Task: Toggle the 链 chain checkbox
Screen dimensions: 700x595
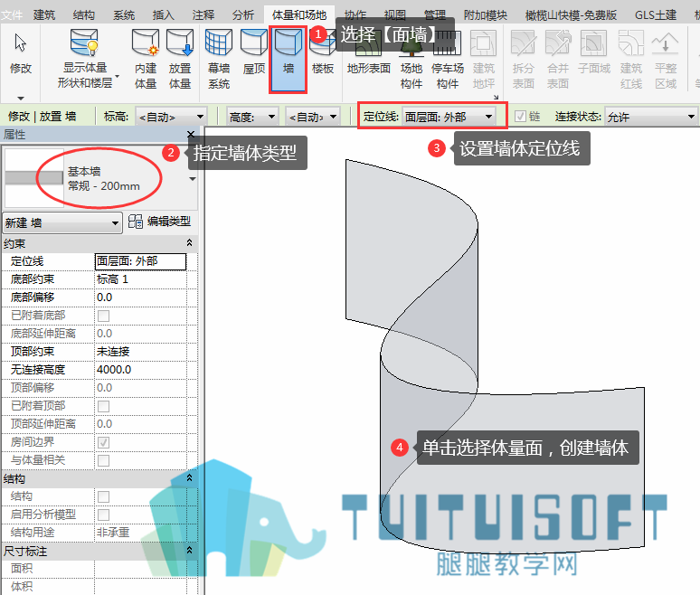Action: point(520,117)
